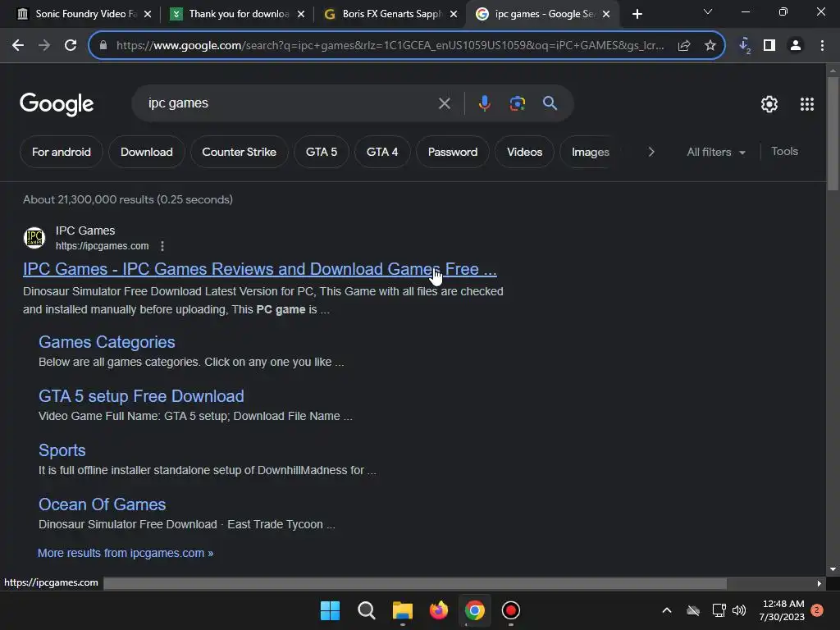The height and width of the screenshot is (630, 840).
Task: Click More results from ipcgames.com
Action: [126, 553]
